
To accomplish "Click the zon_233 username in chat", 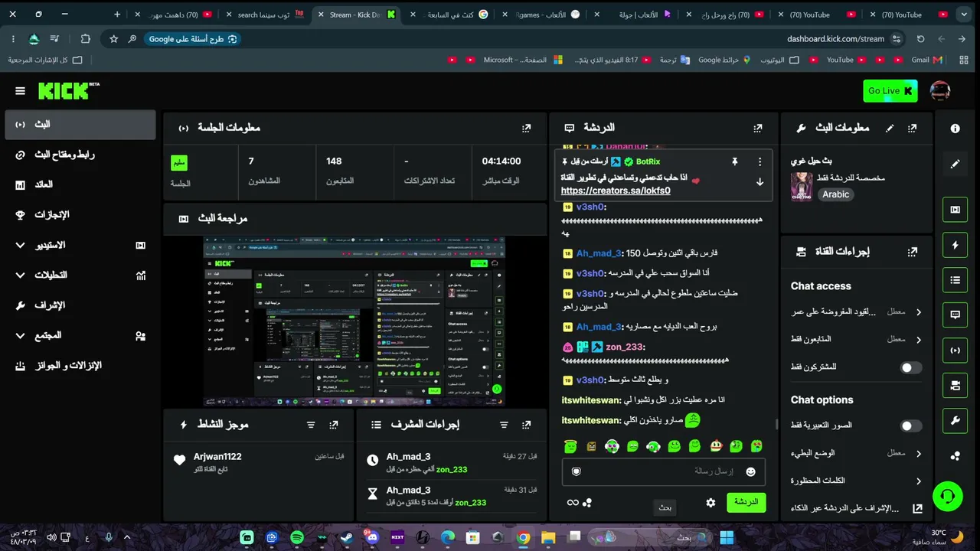I will (x=625, y=347).
